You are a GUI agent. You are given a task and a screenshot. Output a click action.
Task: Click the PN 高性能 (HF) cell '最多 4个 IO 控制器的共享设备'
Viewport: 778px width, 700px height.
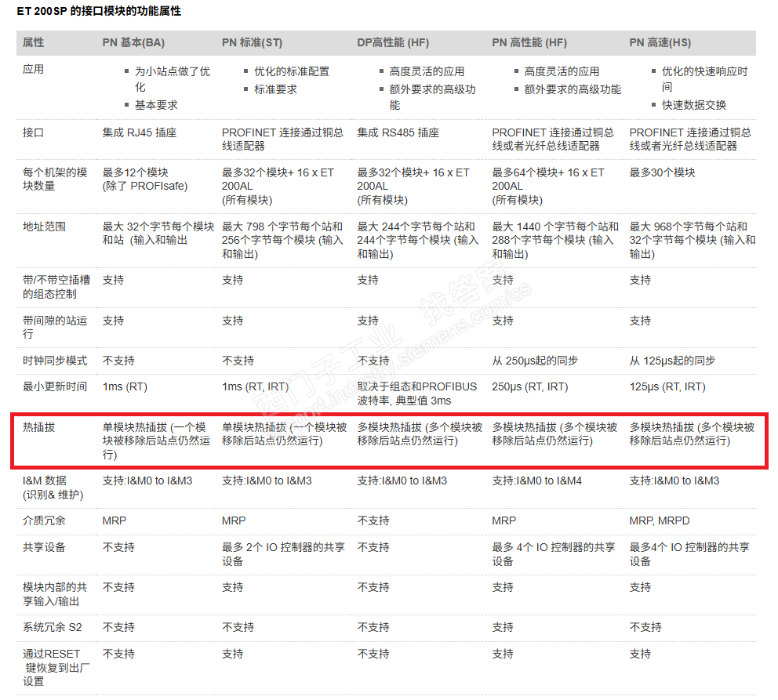[x=553, y=554]
